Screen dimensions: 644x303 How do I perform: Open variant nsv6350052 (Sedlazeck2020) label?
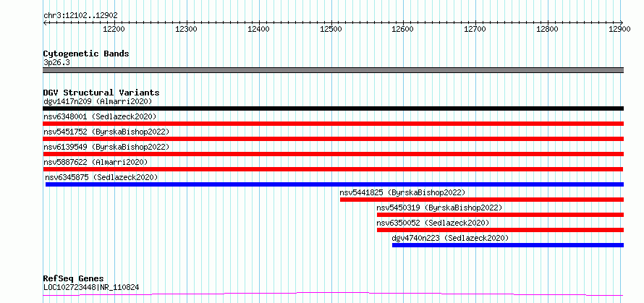[433, 223]
